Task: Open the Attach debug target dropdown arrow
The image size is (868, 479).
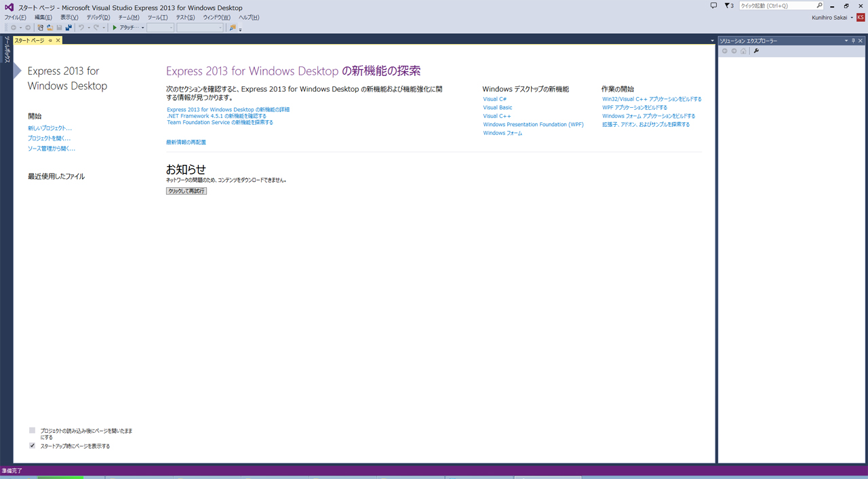Action: point(142,28)
